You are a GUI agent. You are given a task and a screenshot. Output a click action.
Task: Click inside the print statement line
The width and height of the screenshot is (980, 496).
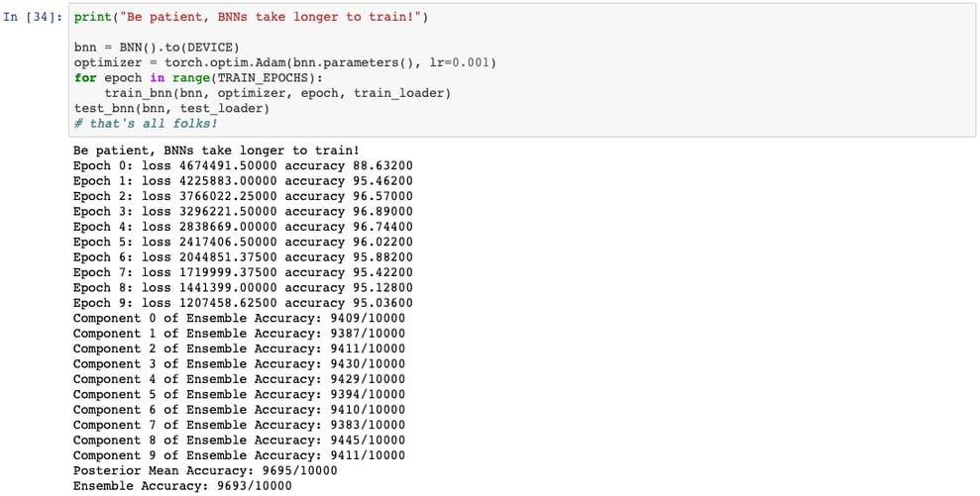pos(251,18)
